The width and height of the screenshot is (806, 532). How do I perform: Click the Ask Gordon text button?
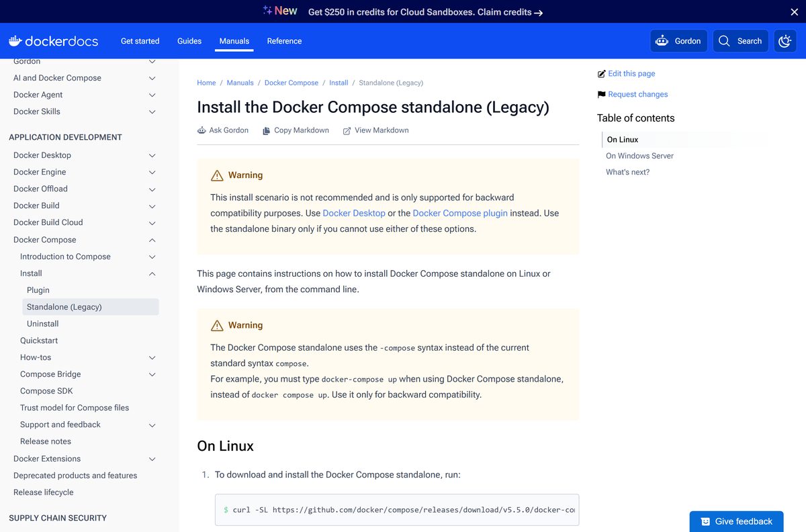[228, 130]
